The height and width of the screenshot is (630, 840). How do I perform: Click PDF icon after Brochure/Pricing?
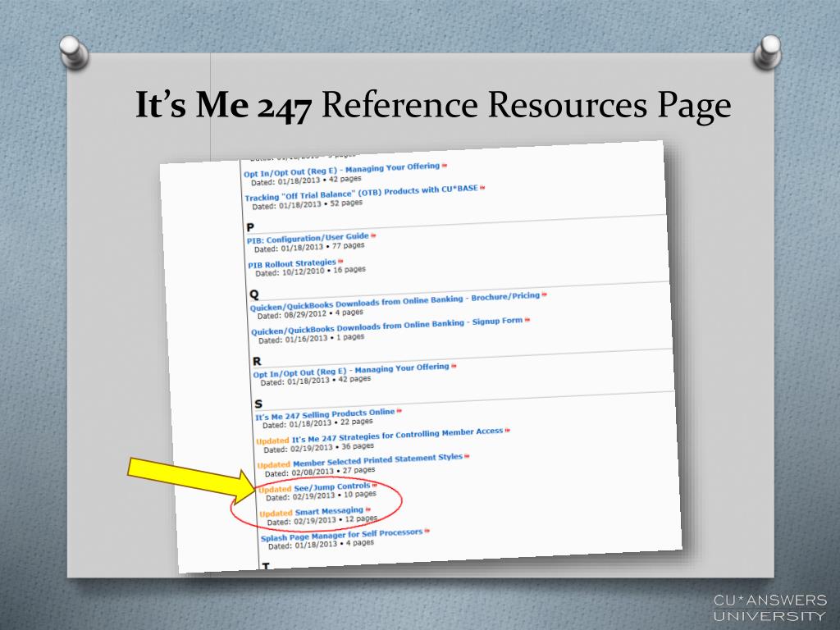tap(545, 294)
